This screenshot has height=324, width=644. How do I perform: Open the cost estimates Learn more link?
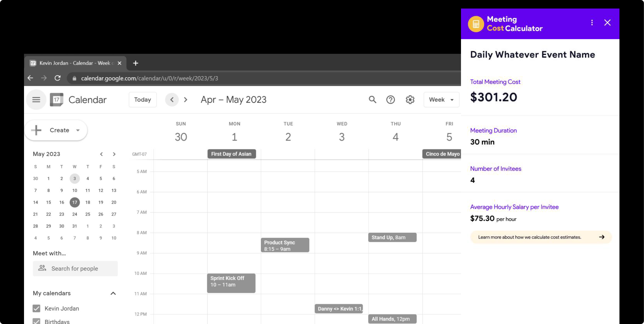[541, 237]
